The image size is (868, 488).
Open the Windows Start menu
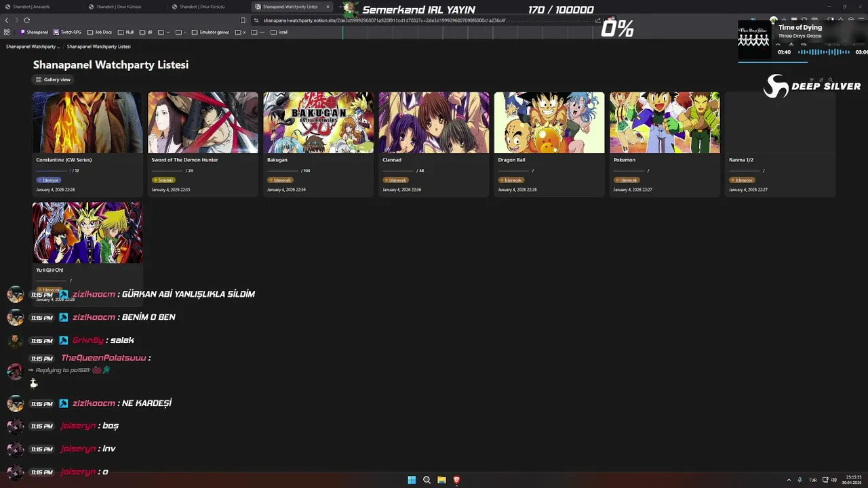click(x=412, y=480)
